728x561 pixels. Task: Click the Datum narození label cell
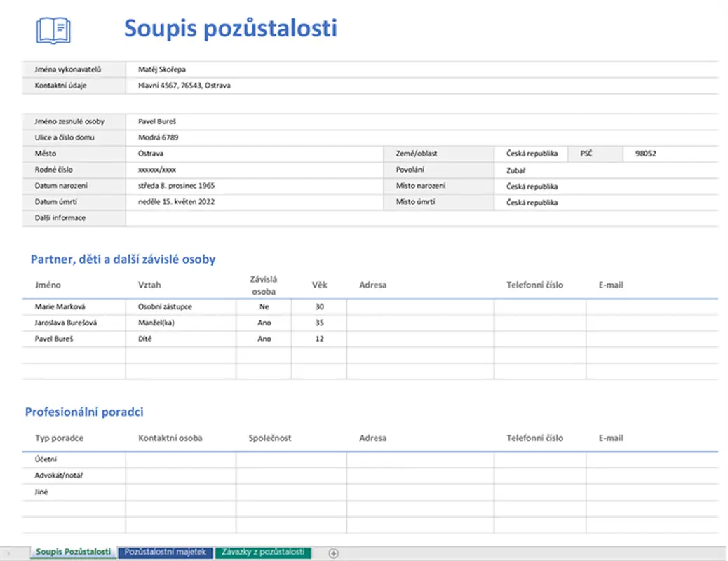pyautogui.click(x=74, y=186)
